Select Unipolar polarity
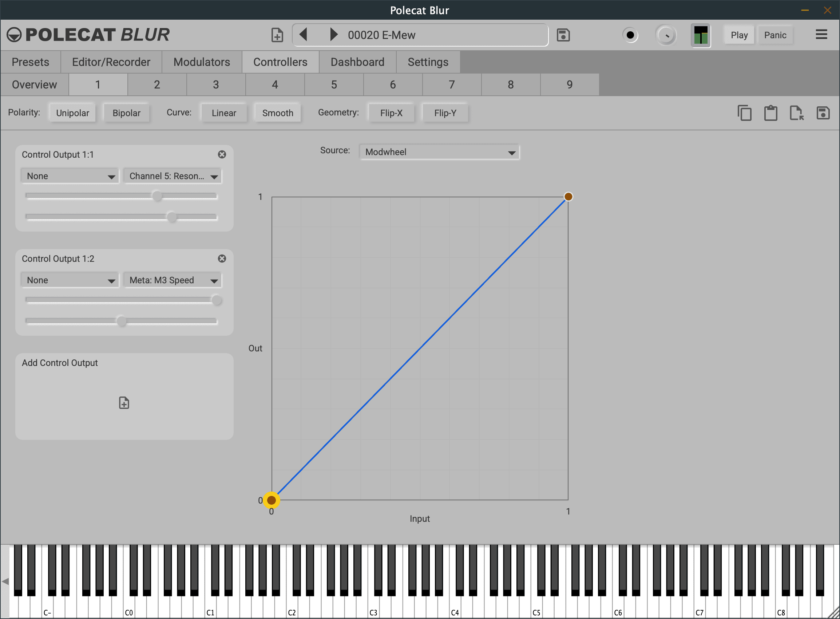Screen dimensions: 840x619 72,113
